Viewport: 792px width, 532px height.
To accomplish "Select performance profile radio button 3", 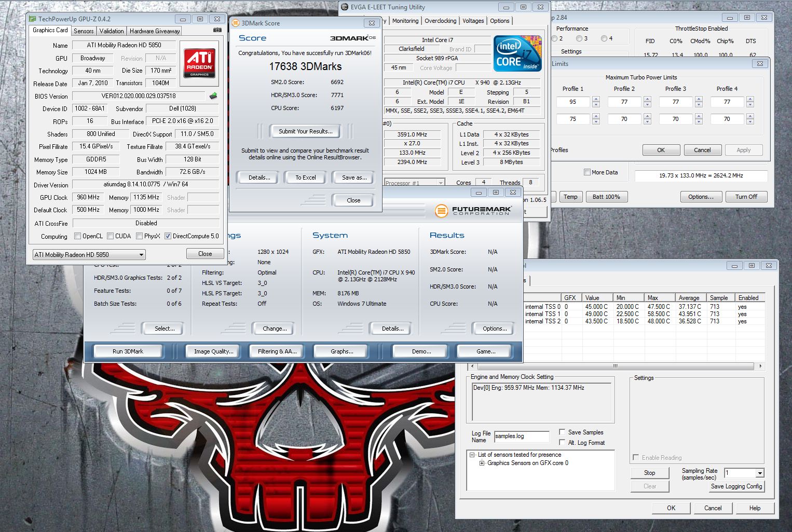I will (x=579, y=38).
